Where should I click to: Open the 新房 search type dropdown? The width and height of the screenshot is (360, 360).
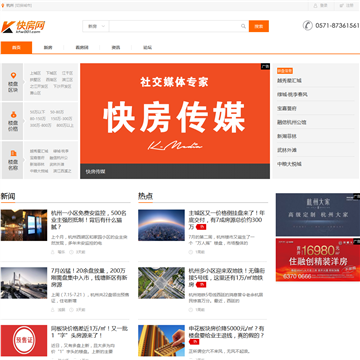tap(96, 26)
